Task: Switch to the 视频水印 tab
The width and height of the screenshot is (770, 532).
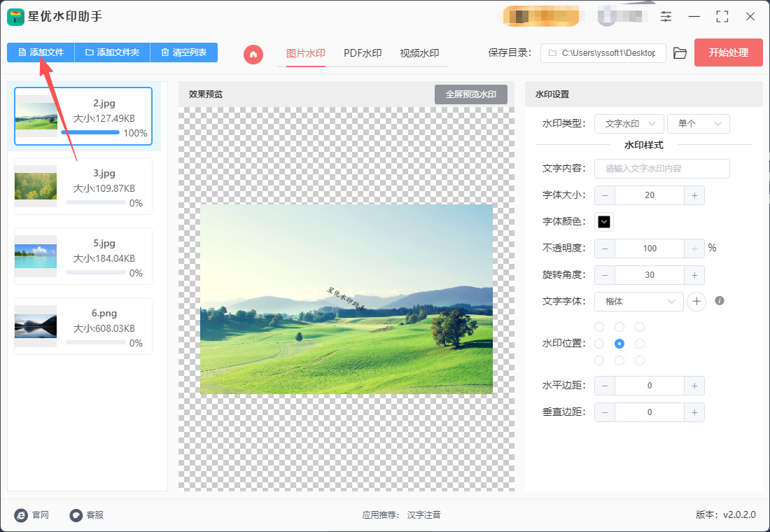Action: 419,53
